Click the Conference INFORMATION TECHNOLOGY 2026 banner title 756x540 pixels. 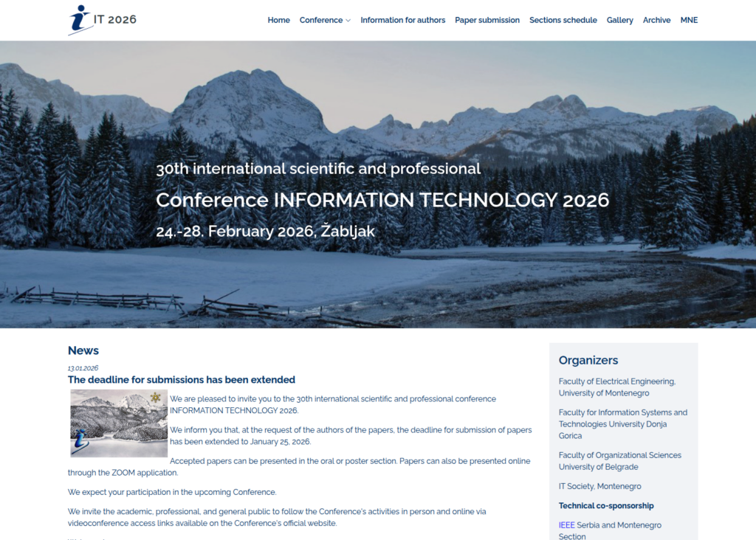[382, 200]
